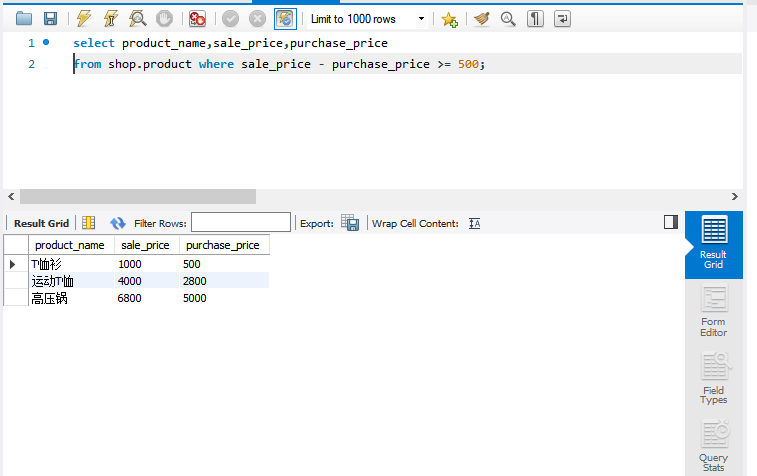The image size is (757, 476).
Task: Select sale_price cell 6800
Action: (147, 298)
